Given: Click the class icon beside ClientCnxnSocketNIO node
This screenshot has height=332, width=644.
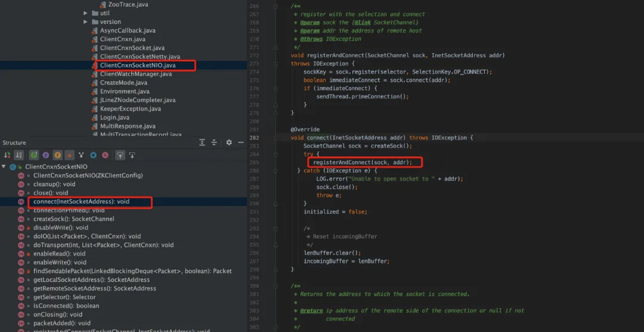Looking at the screenshot, I should tap(13, 167).
